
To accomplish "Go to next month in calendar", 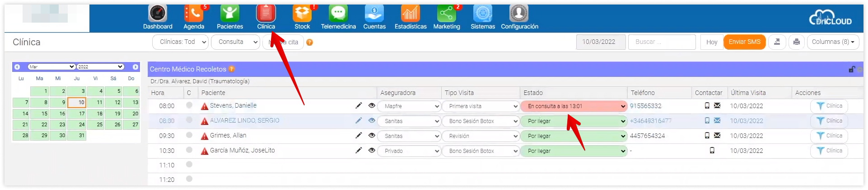I will coord(135,67).
